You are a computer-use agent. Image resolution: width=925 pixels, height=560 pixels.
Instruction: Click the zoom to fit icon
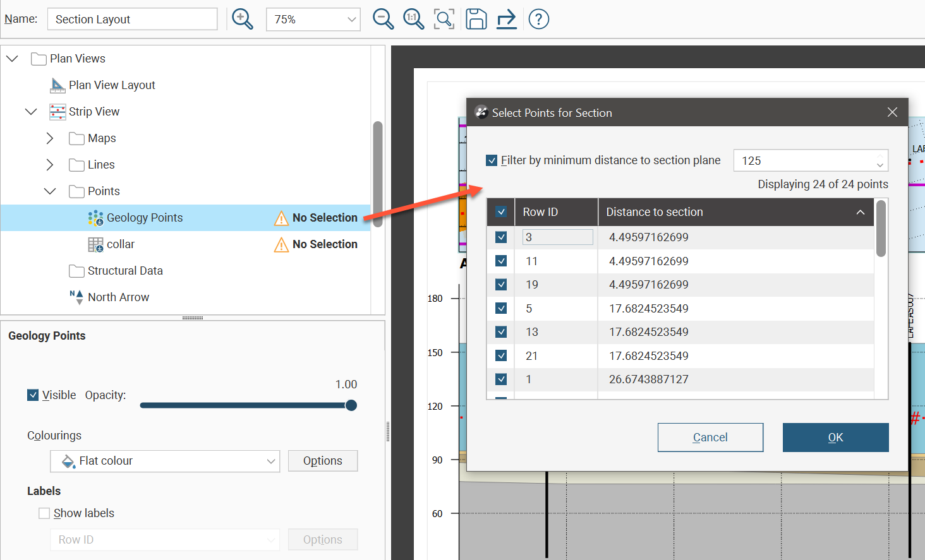(x=444, y=19)
